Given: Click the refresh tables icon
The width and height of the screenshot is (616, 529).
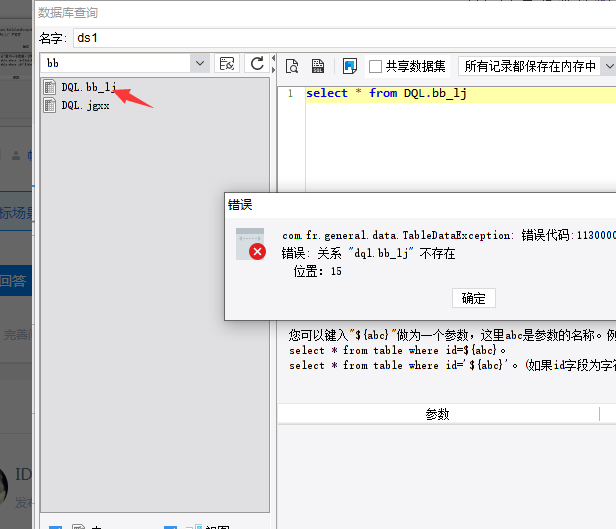Looking at the screenshot, I should pyautogui.click(x=257, y=63).
